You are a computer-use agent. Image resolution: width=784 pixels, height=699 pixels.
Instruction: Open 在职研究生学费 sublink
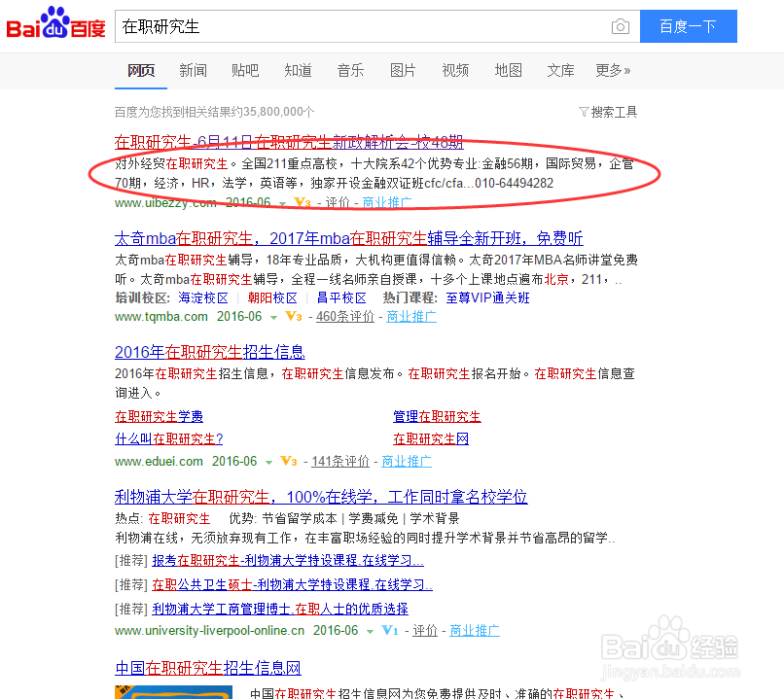pyautogui.click(x=159, y=417)
